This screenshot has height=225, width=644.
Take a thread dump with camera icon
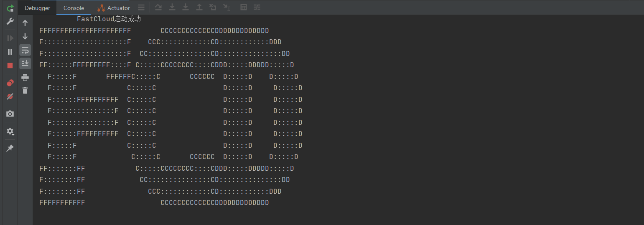click(10, 114)
